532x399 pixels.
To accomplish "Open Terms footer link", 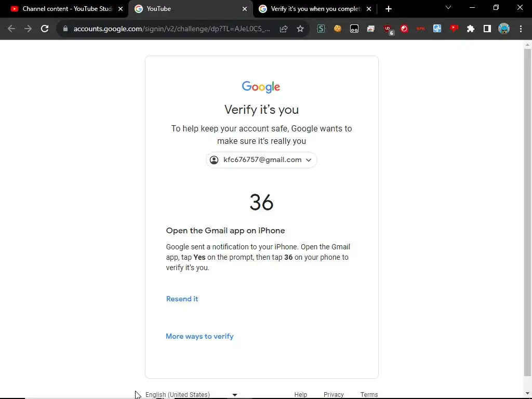I will [x=369, y=395].
